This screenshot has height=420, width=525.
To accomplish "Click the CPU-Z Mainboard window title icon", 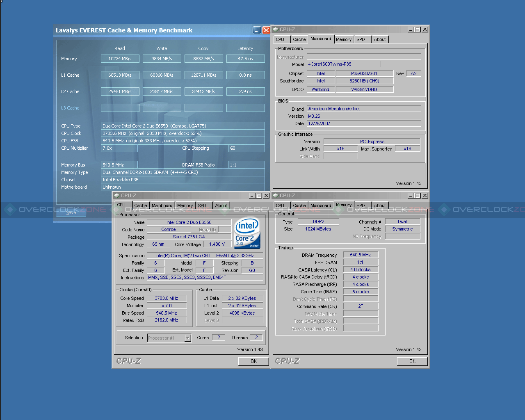I will (276, 30).
